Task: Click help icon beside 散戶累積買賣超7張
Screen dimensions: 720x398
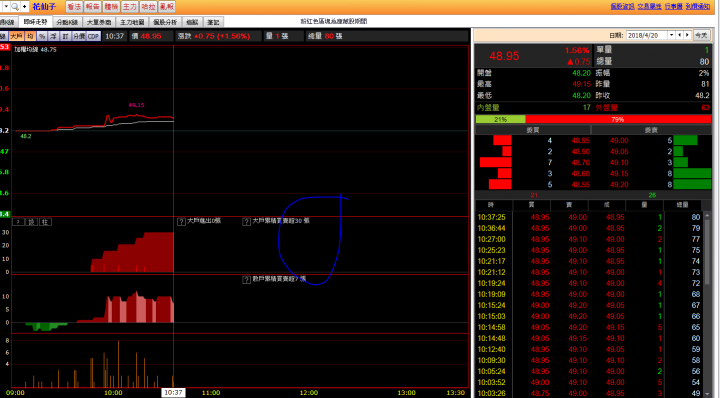Action: (246, 280)
